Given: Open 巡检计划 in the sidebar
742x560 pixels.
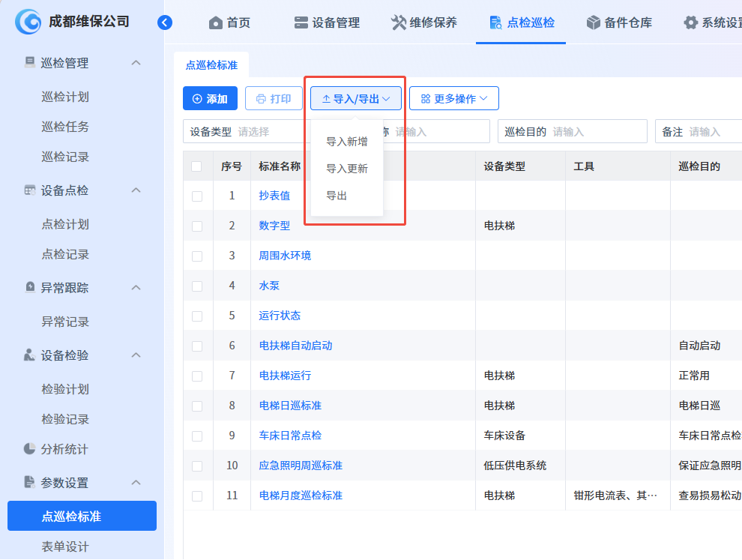Looking at the screenshot, I should click(64, 97).
